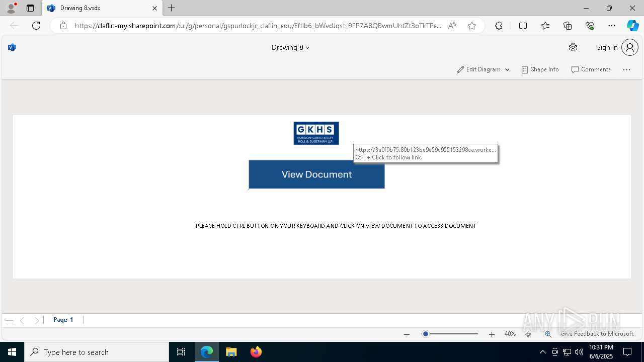Close the Drawing 8.vsdx tab
This screenshot has width=644, height=362.
point(154,8)
